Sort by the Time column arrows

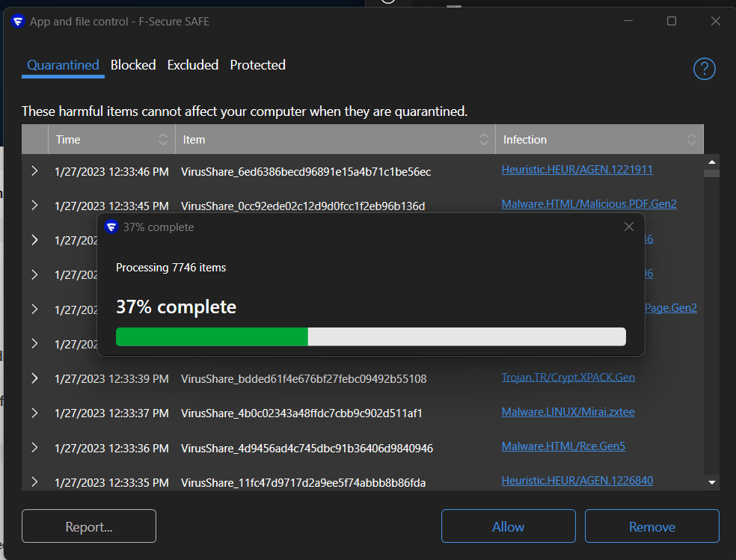pos(163,139)
